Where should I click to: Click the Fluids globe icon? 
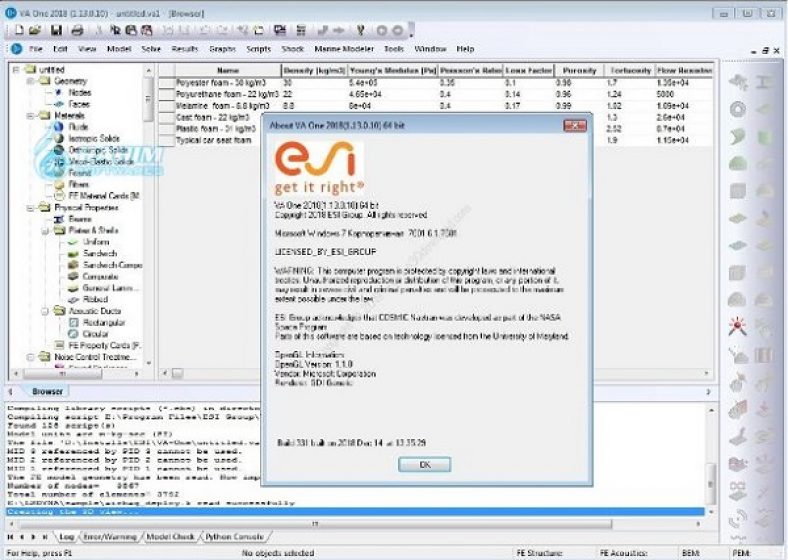pos(59,127)
